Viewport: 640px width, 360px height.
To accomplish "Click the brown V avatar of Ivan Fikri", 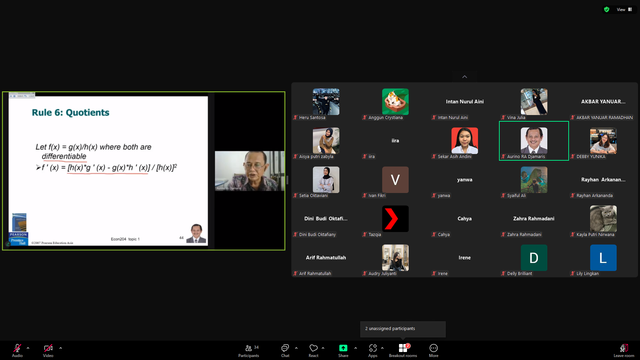I will 395,180.
